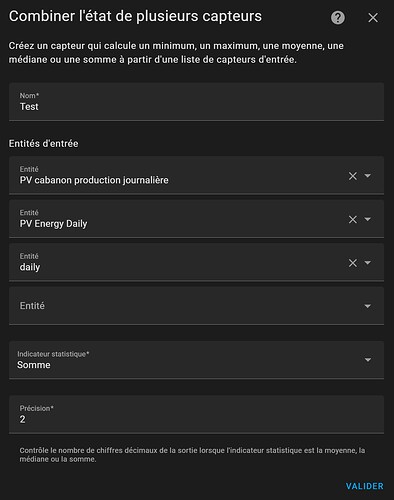The width and height of the screenshot is (394, 500).
Task: Click the dialog title Combiner l'état
Action: point(135,16)
